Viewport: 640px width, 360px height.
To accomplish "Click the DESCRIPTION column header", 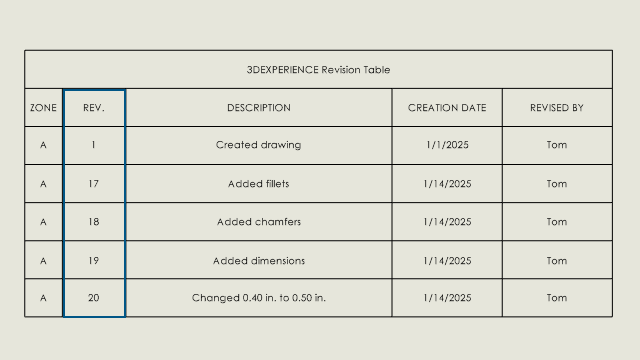I will point(259,108).
